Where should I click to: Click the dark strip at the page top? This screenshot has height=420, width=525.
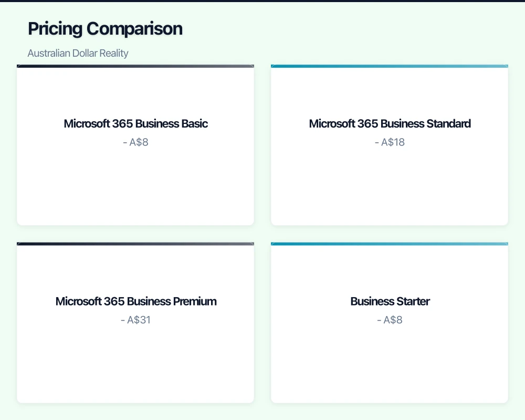(x=262, y=1)
